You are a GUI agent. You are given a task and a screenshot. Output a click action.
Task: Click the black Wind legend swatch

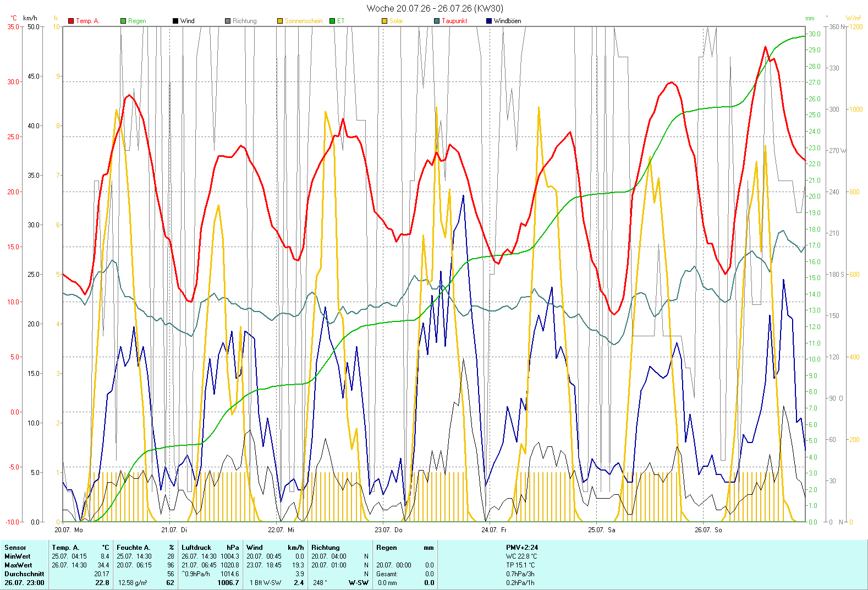[175, 21]
